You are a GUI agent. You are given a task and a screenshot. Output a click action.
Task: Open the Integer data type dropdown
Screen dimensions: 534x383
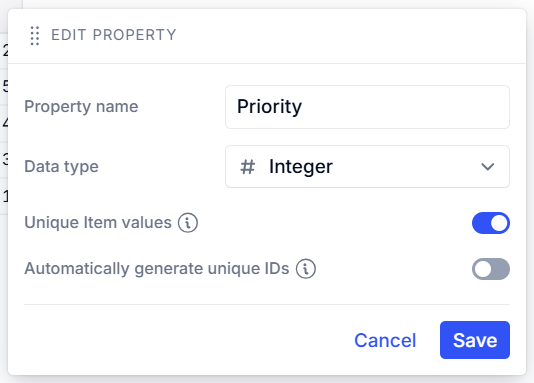367,166
